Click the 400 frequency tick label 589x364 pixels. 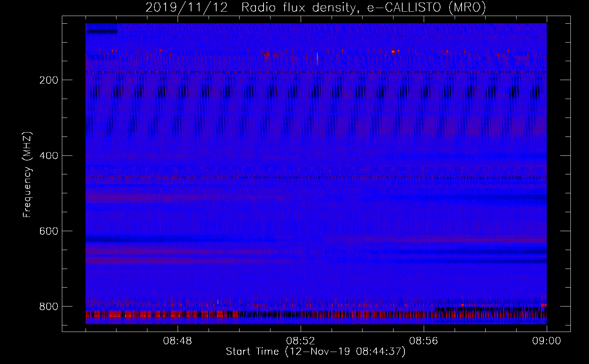click(x=48, y=156)
